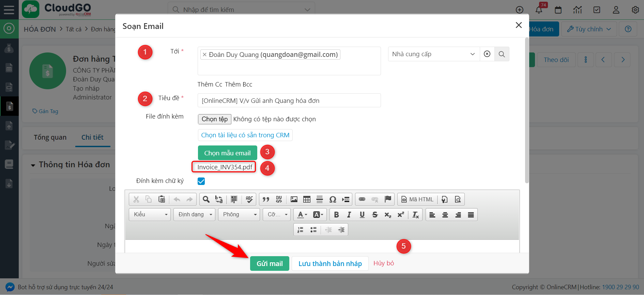Click the Bold formatting icon
This screenshot has height=295, width=644.
[x=336, y=215]
